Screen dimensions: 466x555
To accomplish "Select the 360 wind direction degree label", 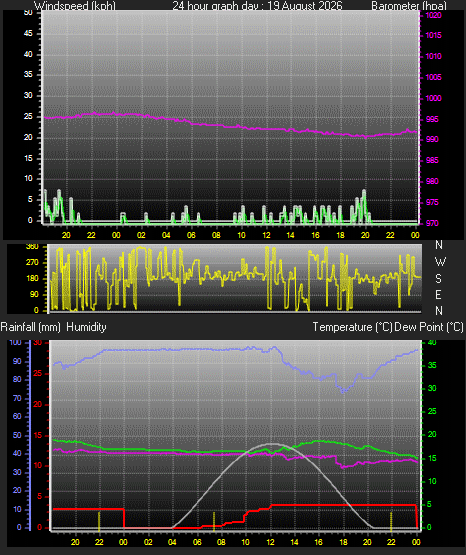I will 32,247.
